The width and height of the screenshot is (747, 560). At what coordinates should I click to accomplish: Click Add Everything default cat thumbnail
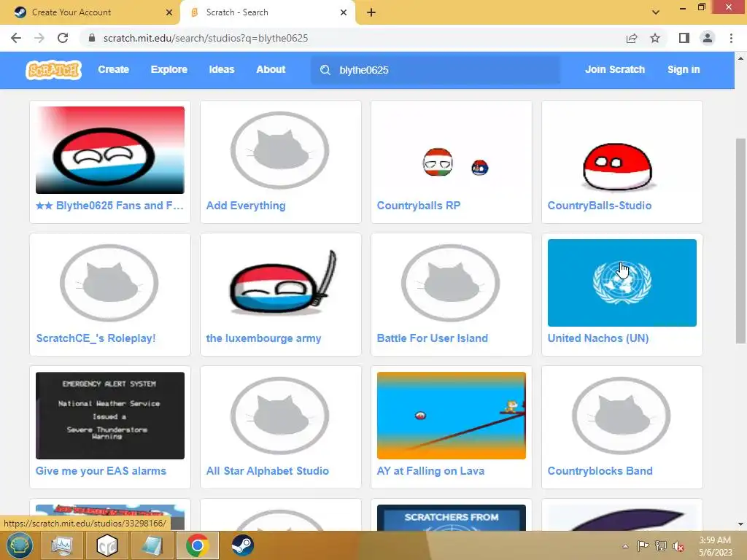click(281, 150)
